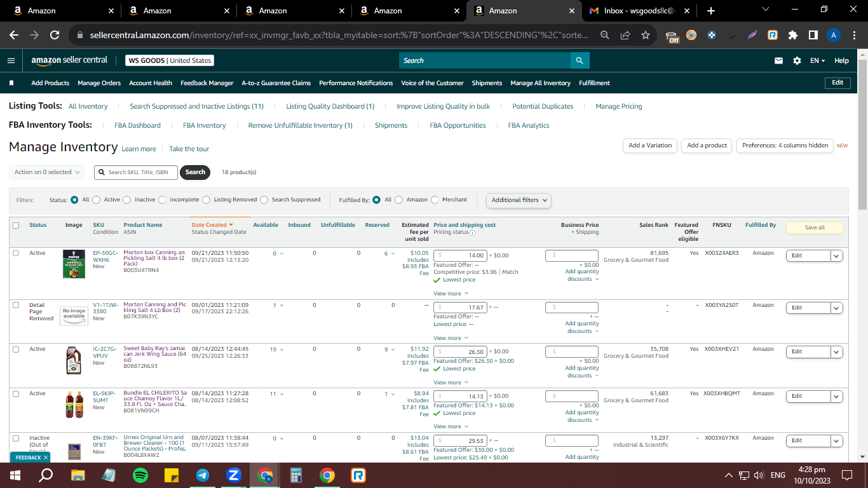The width and height of the screenshot is (868, 488).
Task: Open Preferences: 4 columns hidden
Action: coord(785,146)
